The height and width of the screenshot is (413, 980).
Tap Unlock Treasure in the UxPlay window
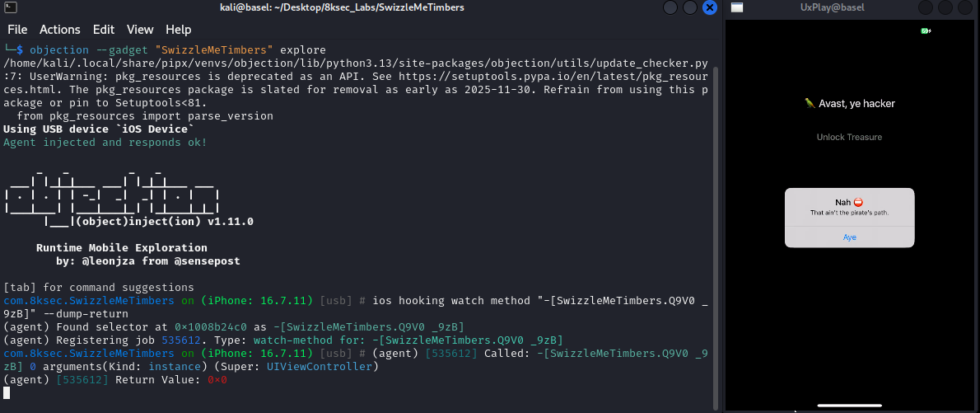[849, 137]
